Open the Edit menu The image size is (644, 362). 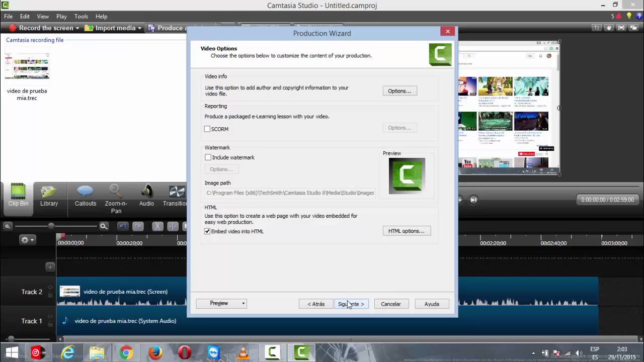click(25, 17)
